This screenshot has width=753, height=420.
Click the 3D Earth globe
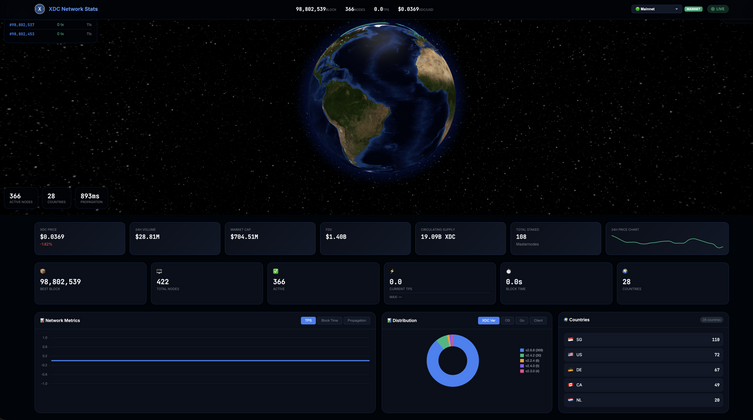click(382, 97)
